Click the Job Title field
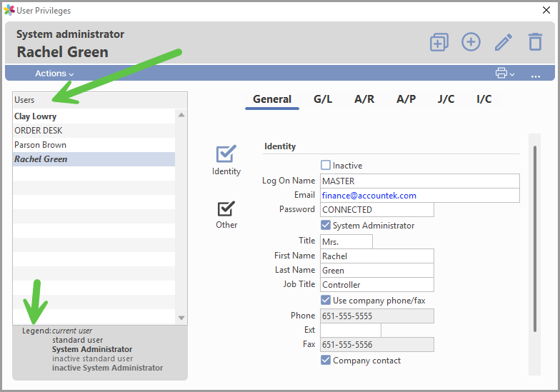Image resolution: width=560 pixels, height=392 pixels. (x=377, y=284)
